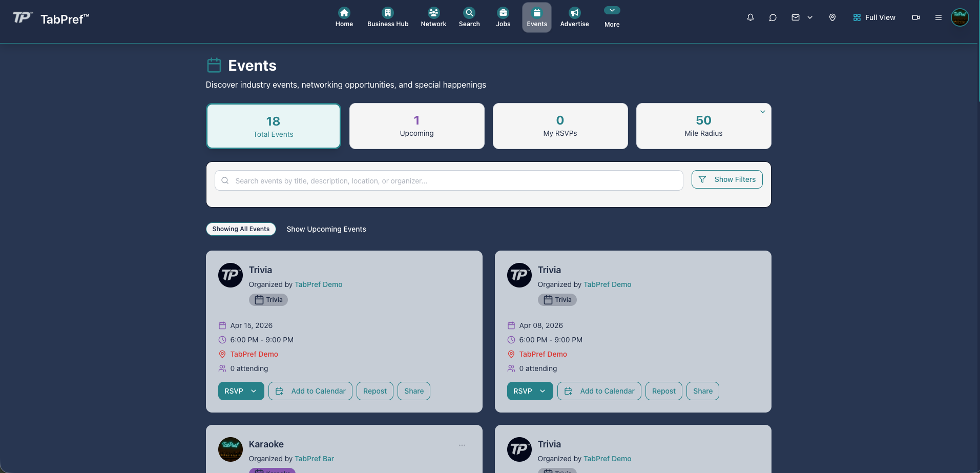Click Apr 15, 2026 date text
The width and height of the screenshot is (980, 473).
252,325
